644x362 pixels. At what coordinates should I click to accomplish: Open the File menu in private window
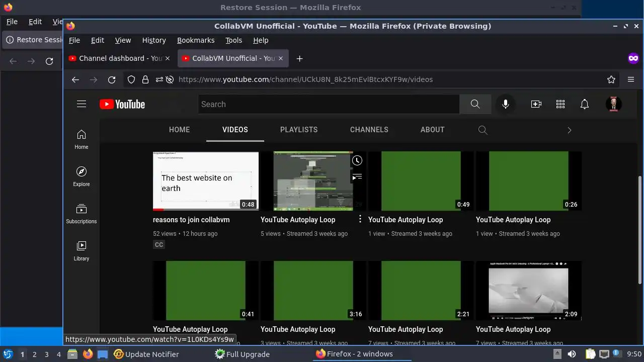(74, 40)
